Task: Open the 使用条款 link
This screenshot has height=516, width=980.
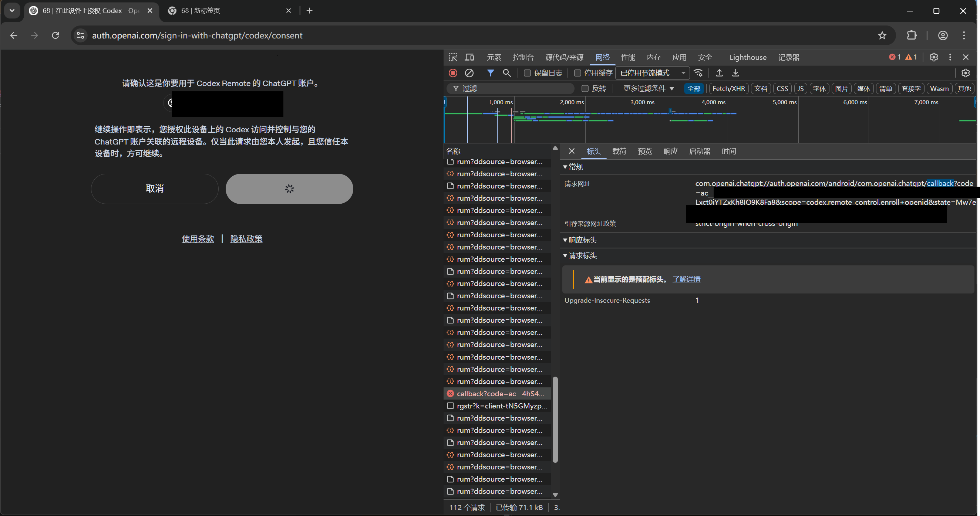Action: click(198, 239)
